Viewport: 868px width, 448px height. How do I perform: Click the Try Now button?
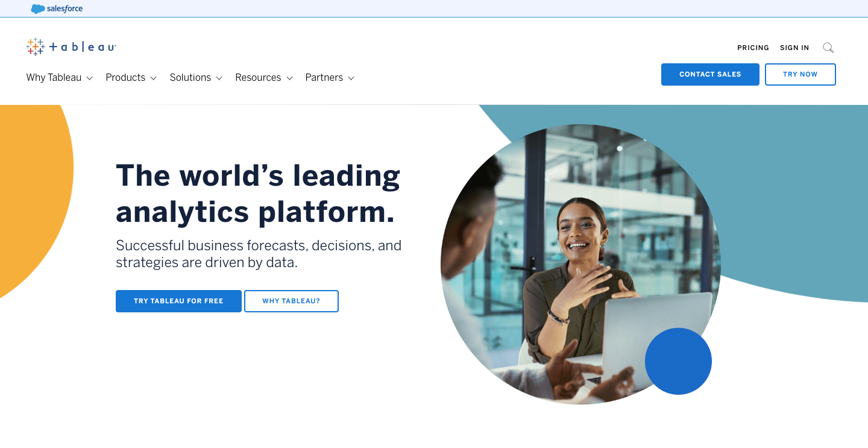coord(800,74)
